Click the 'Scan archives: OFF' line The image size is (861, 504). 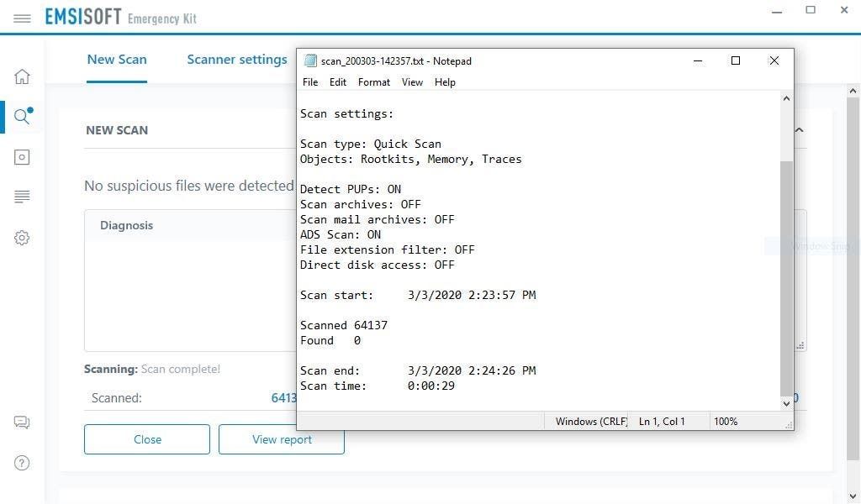tap(360, 205)
